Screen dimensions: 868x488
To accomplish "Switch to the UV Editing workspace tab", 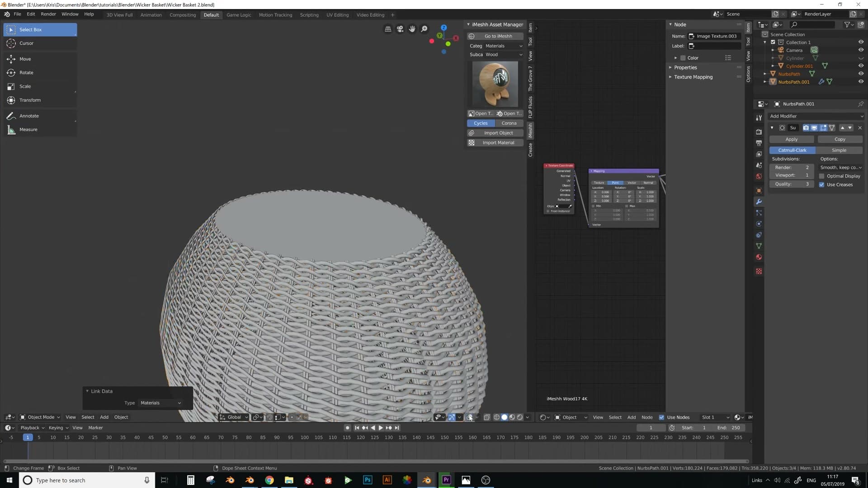I will (x=337, y=15).
